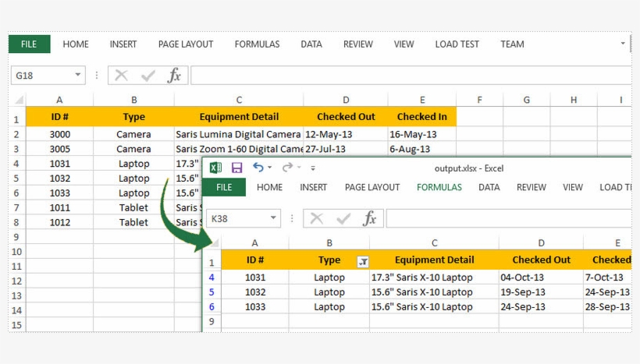This screenshot has height=364, width=640.
Task: Save the output.xlsx workbook via the disk icon
Action: click(236, 168)
